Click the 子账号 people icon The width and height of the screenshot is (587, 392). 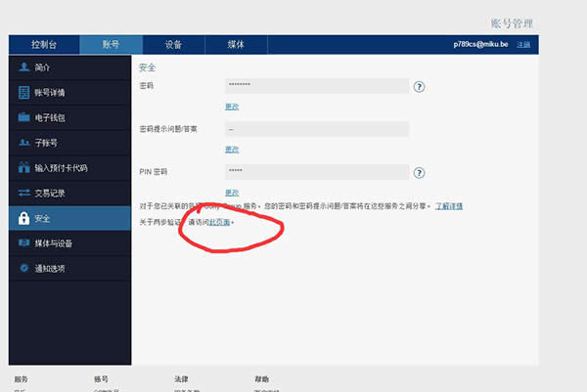pyautogui.click(x=23, y=143)
